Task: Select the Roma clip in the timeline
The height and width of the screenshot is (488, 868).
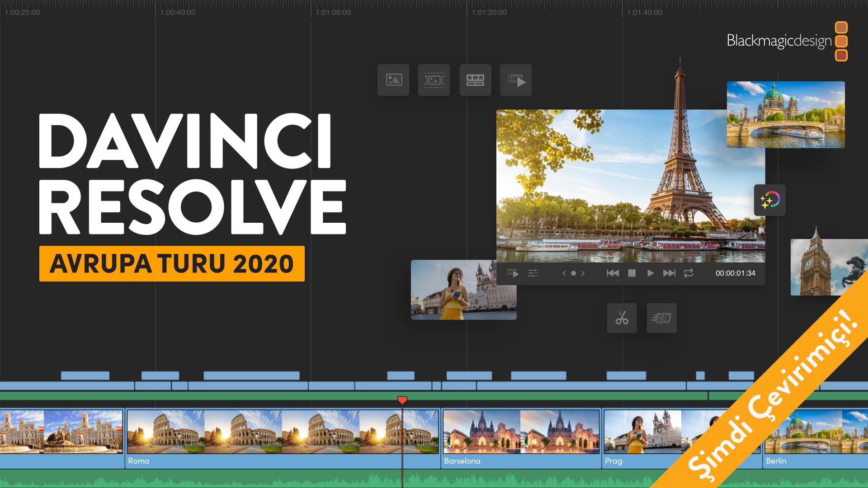Action: [282, 438]
